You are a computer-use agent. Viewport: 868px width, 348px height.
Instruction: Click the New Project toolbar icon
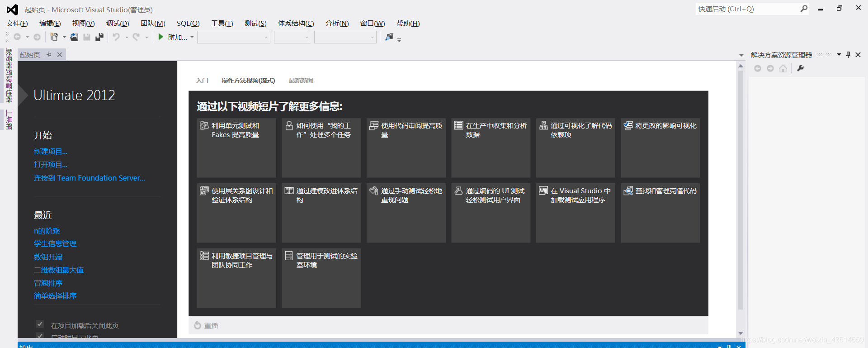[54, 37]
